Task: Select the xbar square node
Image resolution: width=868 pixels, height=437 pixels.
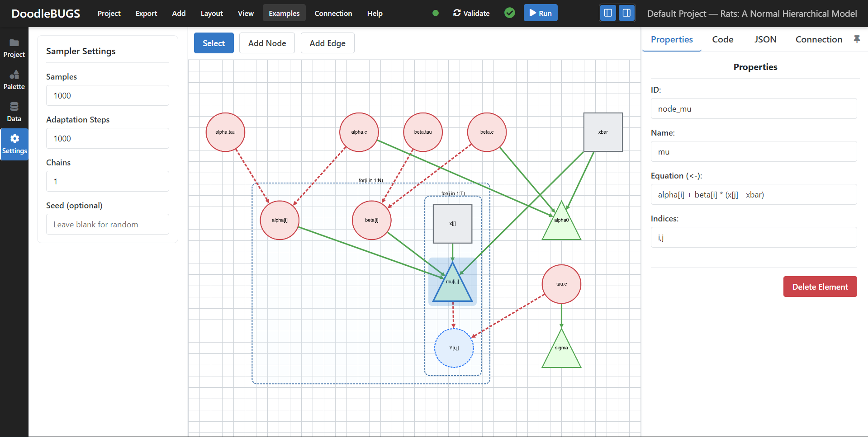Action: click(x=603, y=132)
